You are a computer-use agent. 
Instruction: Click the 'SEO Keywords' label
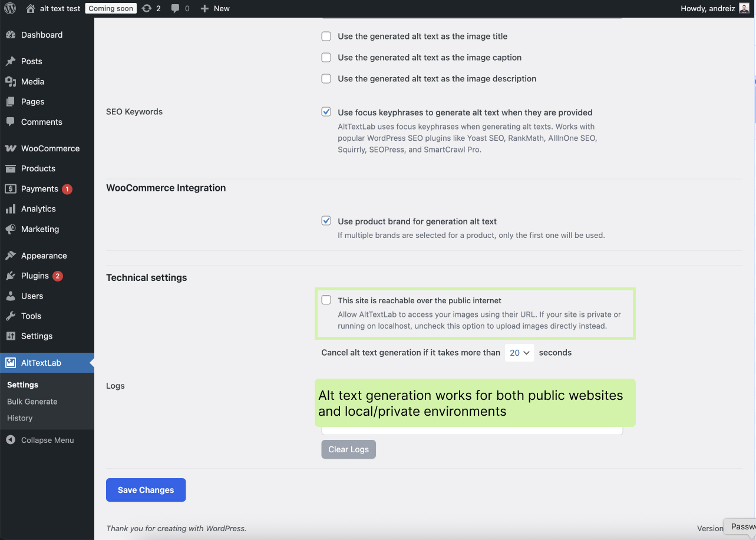(134, 111)
